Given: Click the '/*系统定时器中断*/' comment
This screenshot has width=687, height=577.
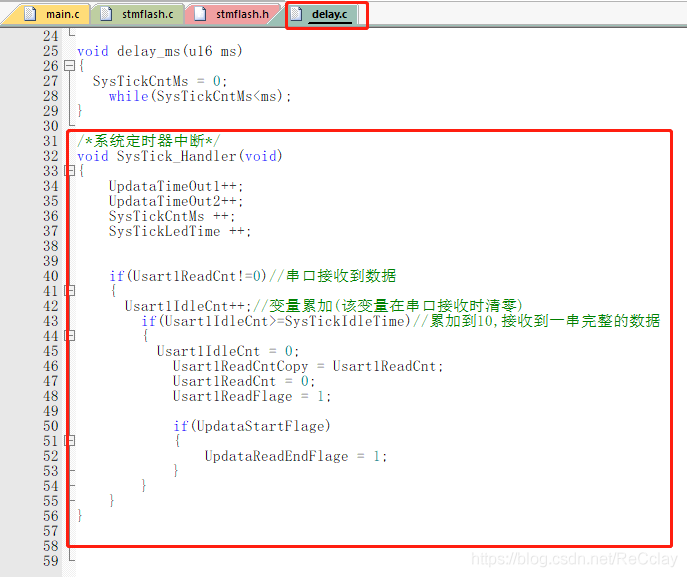Looking at the screenshot, I should pyautogui.click(x=149, y=141).
